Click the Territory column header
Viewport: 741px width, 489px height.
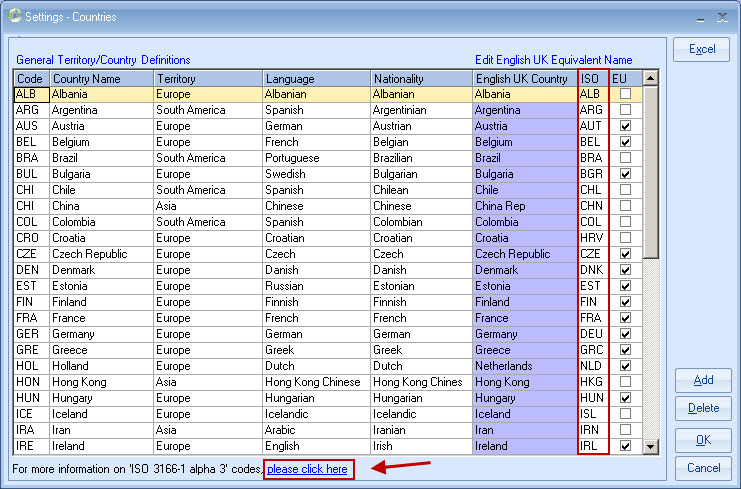pyautogui.click(x=207, y=79)
